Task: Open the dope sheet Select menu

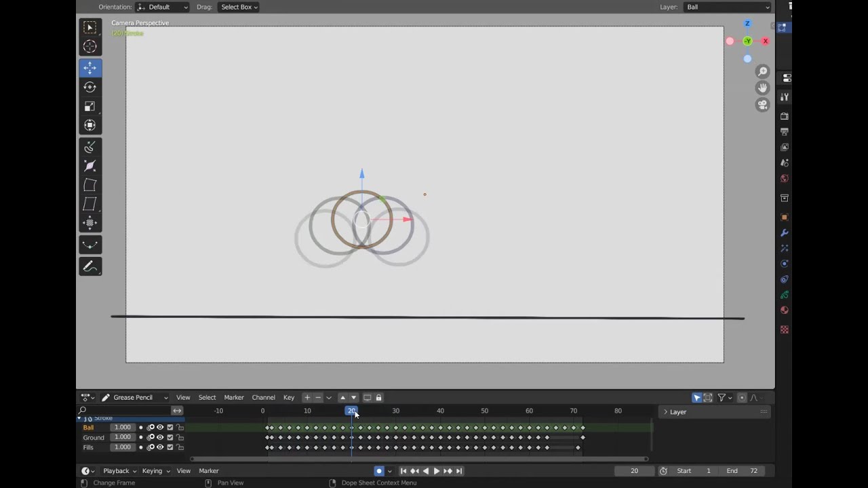Action: pos(207,398)
